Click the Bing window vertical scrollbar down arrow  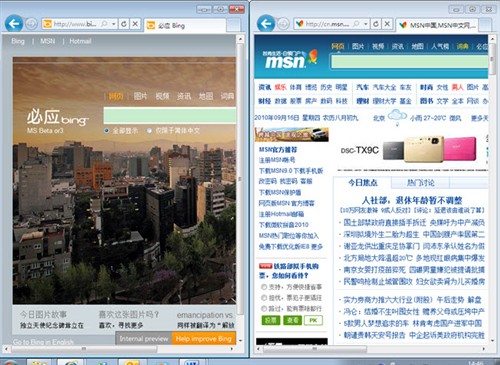[240, 341]
